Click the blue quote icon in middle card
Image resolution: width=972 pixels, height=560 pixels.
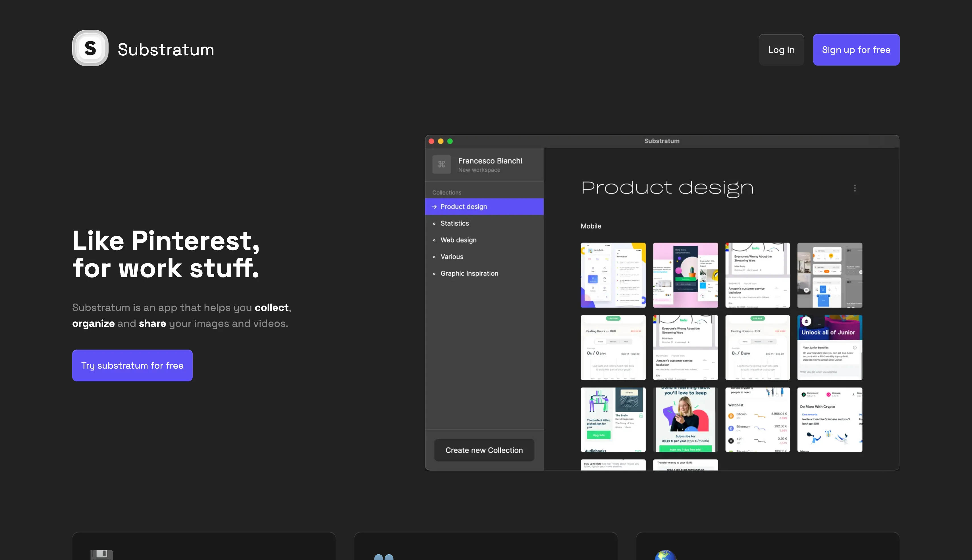point(384,557)
